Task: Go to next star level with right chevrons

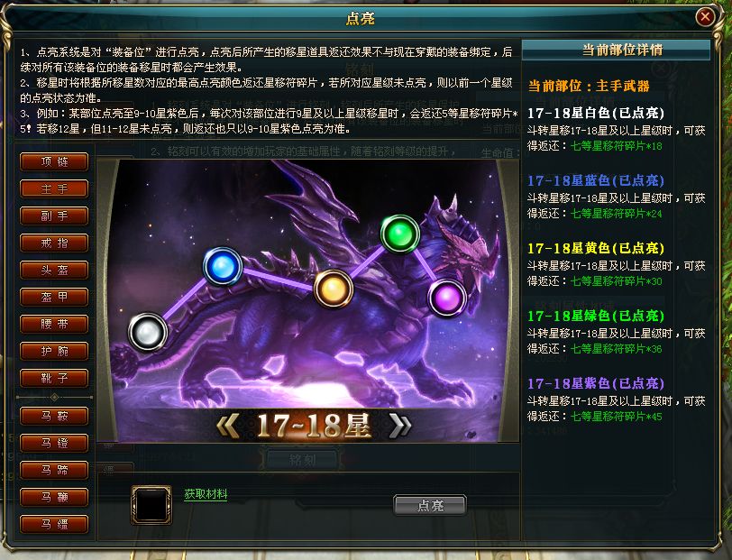Action: pos(400,426)
